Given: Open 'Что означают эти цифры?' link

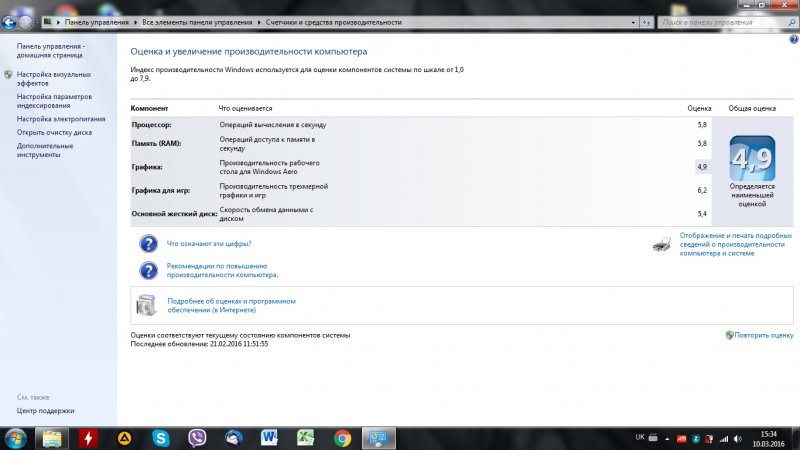Looking at the screenshot, I should [208, 244].
